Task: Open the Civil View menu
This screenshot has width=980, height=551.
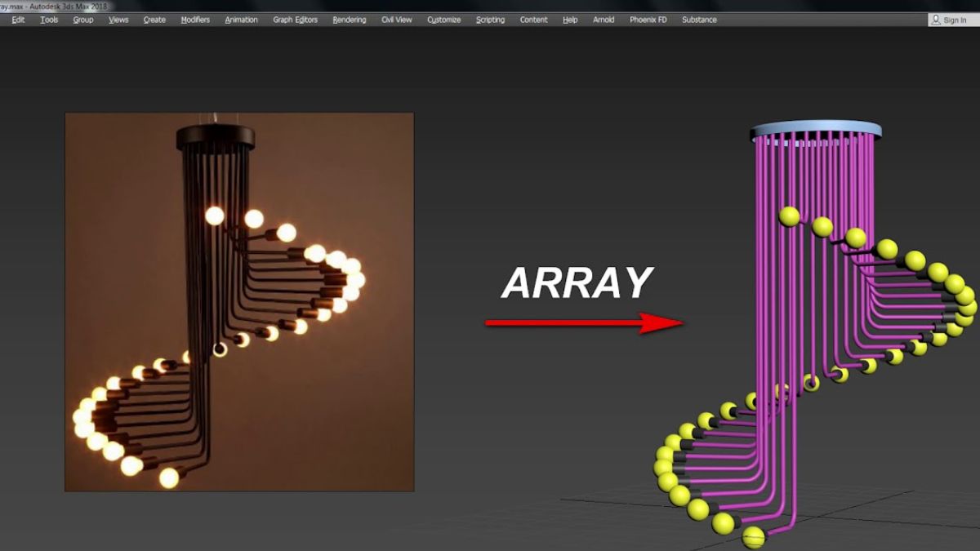Action: pyautogui.click(x=397, y=20)
